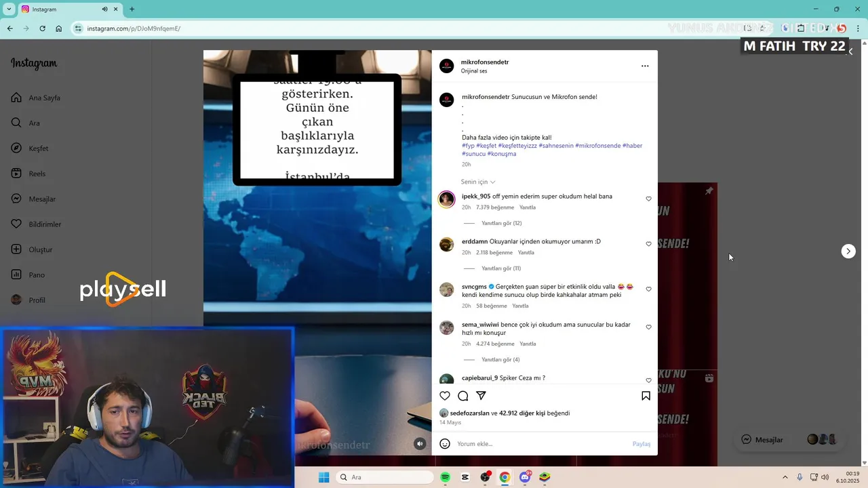Open the post's three-dot more options
This screenshot has width=868, height=488.
click(645, 66)
